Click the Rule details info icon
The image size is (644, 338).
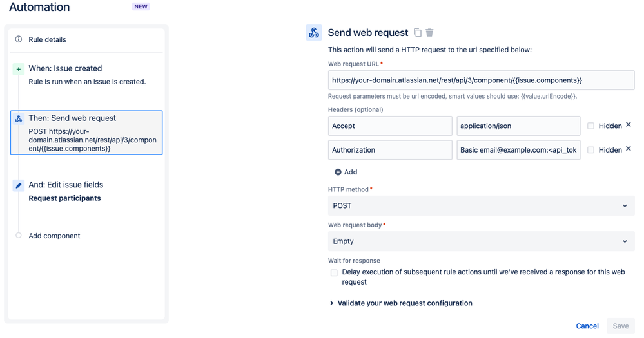(19, 39)
